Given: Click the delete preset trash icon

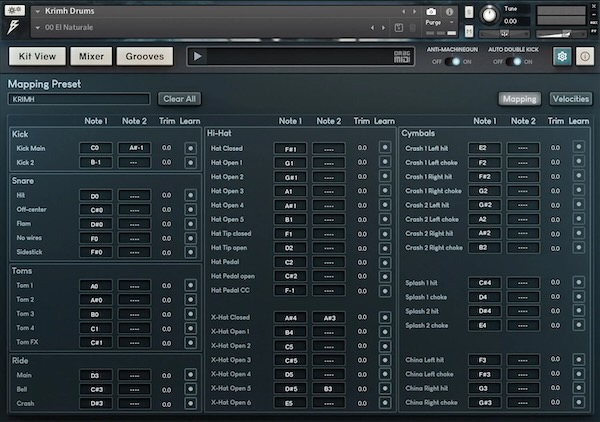Looking at the screenshot, I should point(412,28).
